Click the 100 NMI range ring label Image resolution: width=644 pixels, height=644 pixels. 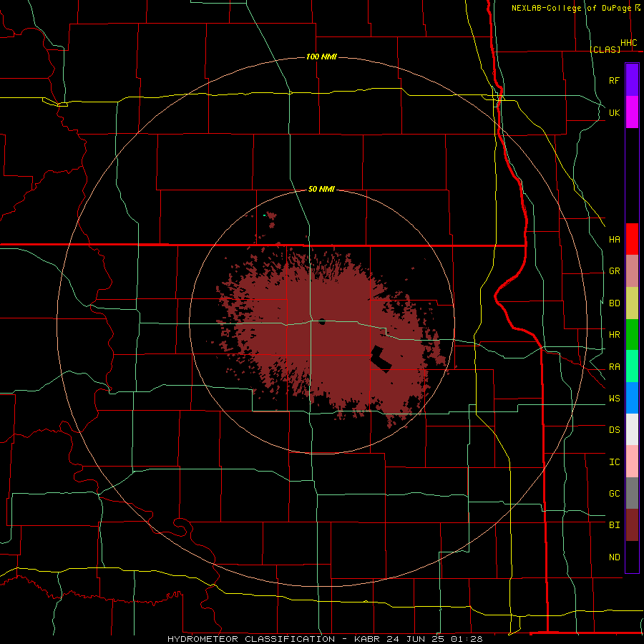pyautogui.click(x=321, y=57)
